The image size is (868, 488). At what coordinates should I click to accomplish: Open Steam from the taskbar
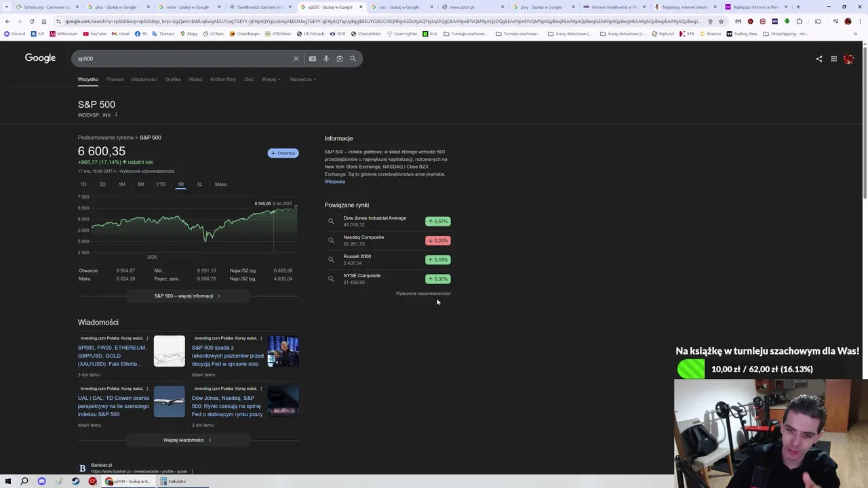coord(75,481)
